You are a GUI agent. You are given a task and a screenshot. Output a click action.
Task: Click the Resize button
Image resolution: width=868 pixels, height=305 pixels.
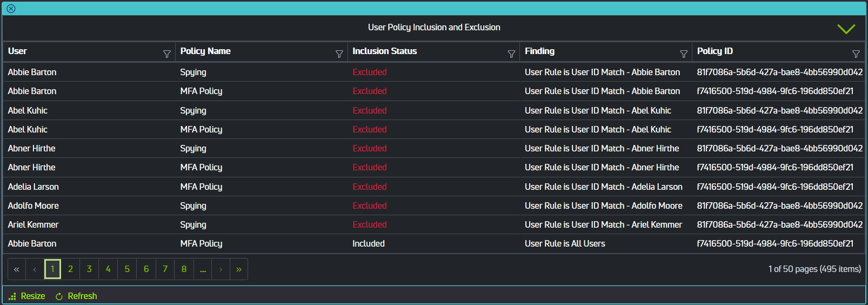click(x=27, y=296)
